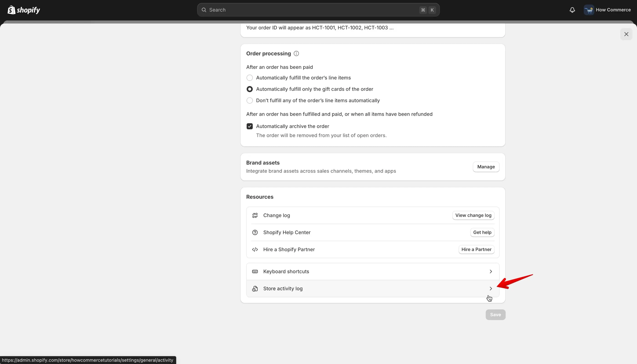This screenshot has height=364, width=637.
Task: Click the Order processing heading
Action: pyautogui.click(x=268, y=53)
